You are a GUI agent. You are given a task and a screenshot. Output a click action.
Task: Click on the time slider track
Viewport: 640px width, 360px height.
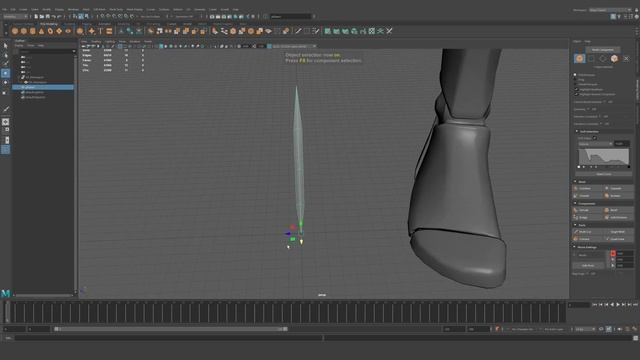(x=286, y=313)
